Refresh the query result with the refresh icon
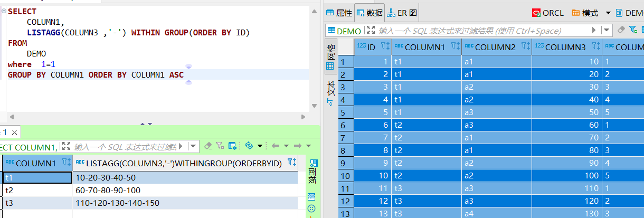Screen dimensions: 644x218 coord(250,146)
